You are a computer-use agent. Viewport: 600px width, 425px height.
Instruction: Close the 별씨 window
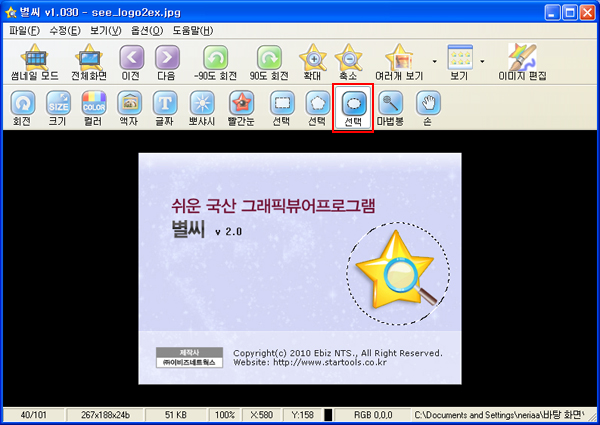click(x=587, y=13)
